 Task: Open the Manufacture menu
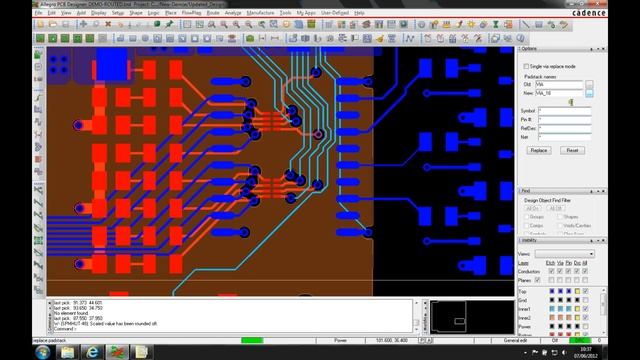pyautogui.click(x=260, y=13)
